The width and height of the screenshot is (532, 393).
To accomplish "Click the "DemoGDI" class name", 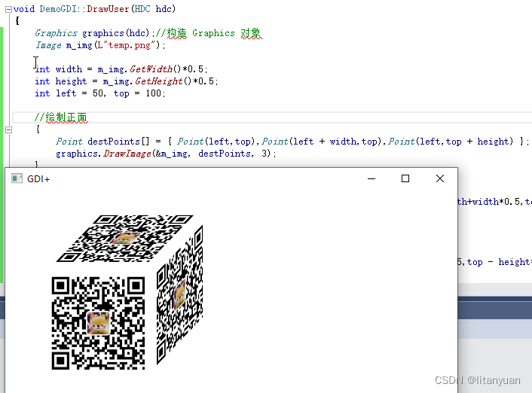I will click(58, 9).
